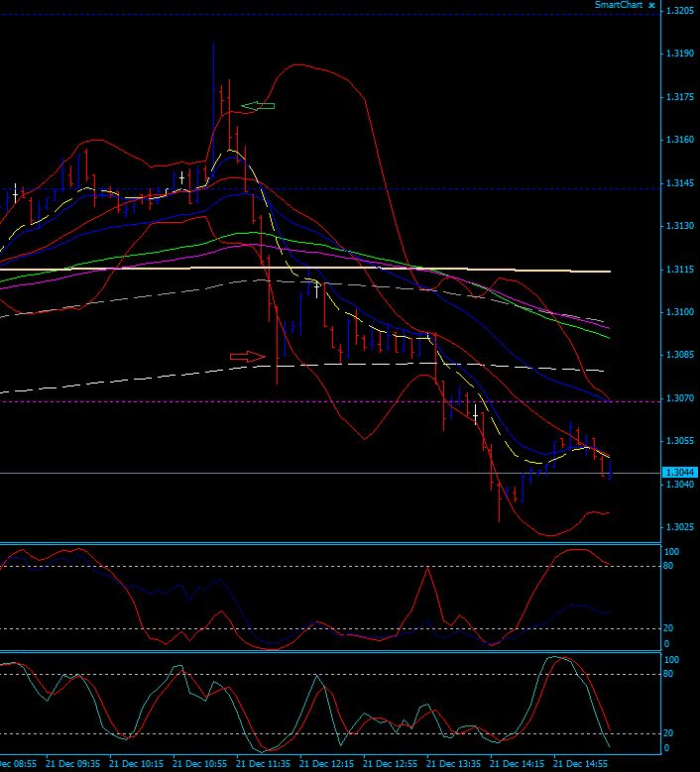This screenshot has height=772, width=700.
Task: Click the 1.3130 price axis label
Action: 680,226
